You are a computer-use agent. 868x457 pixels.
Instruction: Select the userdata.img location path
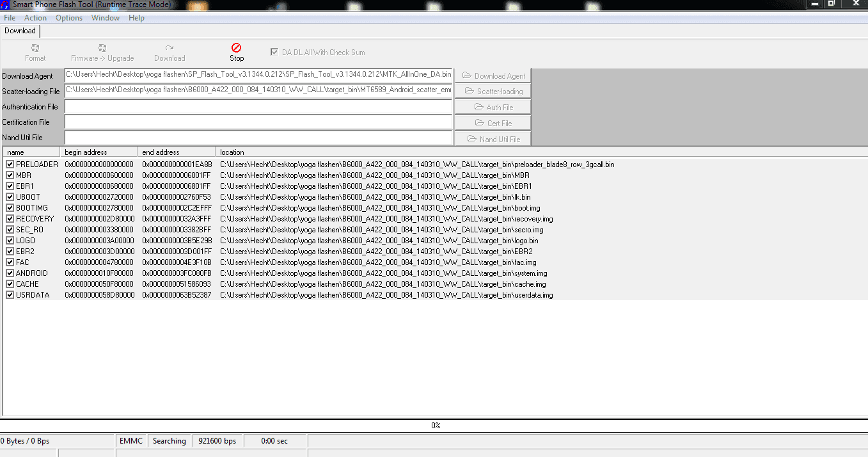pyautogui.click(x=386, y=295)
